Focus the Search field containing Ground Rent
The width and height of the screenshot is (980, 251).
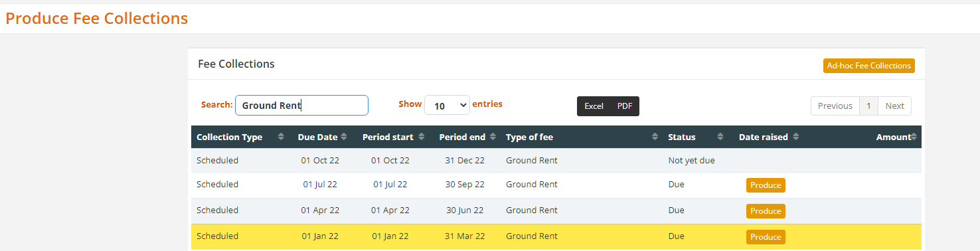(301, 105)
